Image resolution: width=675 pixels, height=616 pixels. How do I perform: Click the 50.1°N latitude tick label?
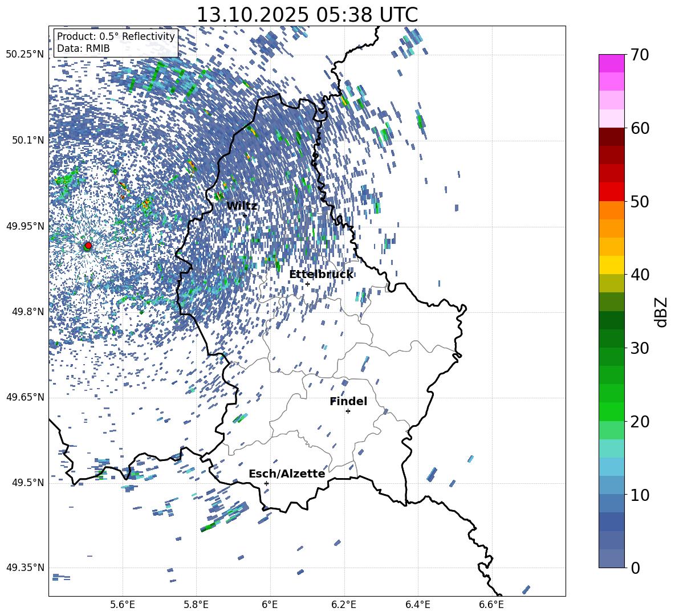point(27,140)
